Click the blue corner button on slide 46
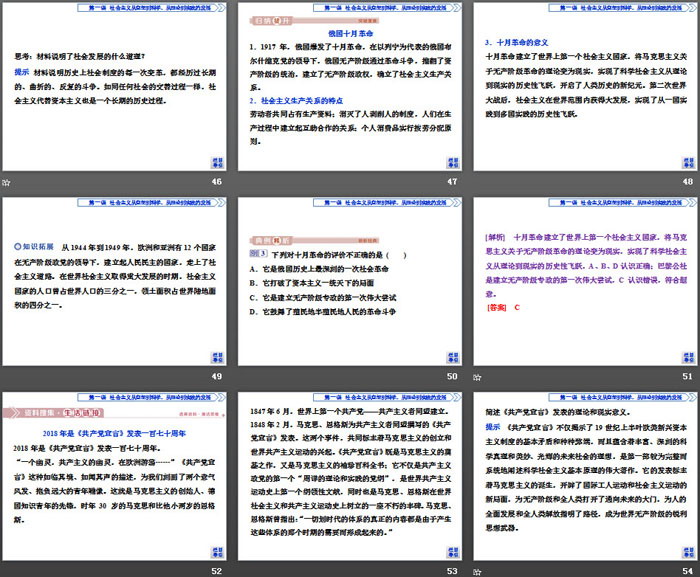700x577 pixels. click(217, 161)
